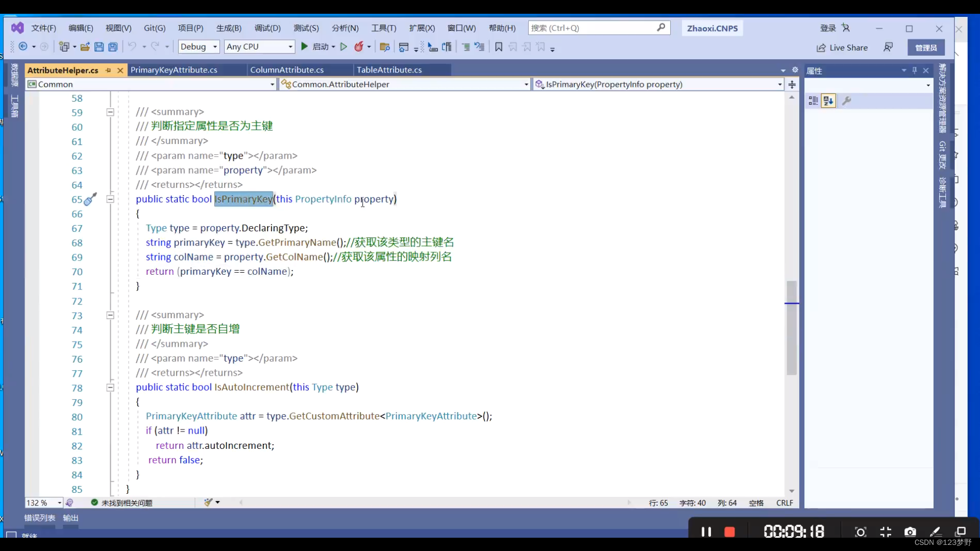Click the Live Share button
Viewport: 980px width, 551px height.
(842, 47)
